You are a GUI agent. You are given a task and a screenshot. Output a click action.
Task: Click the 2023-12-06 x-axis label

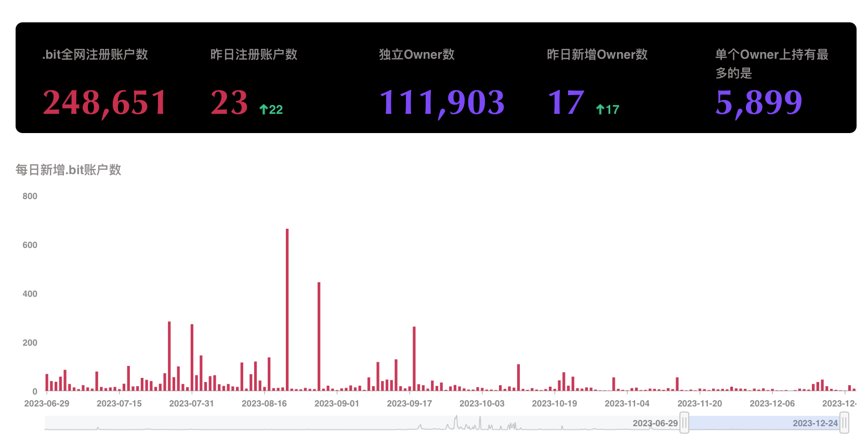click(772, 403)
